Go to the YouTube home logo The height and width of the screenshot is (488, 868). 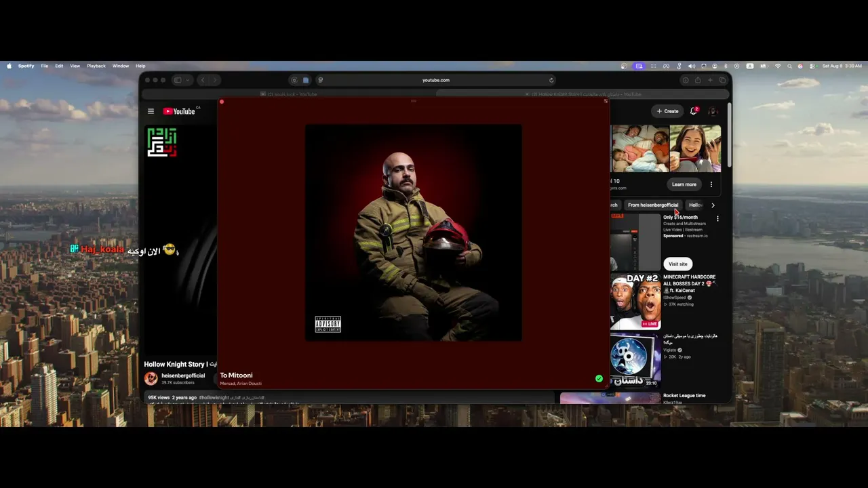pos(179,111)
